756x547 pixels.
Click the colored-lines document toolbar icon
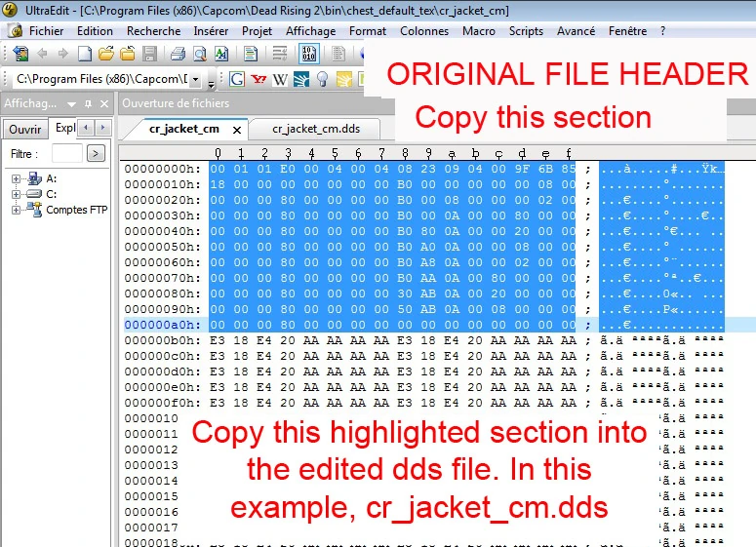pos(251,54)
